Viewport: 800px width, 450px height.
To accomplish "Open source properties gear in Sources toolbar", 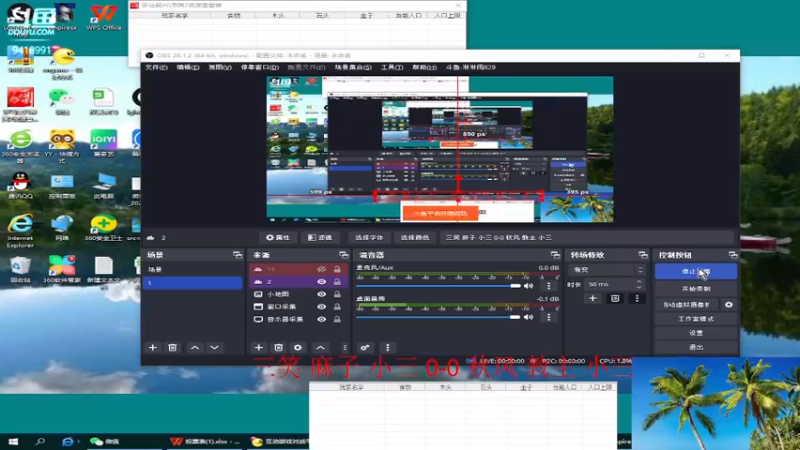I will (298, 347).
